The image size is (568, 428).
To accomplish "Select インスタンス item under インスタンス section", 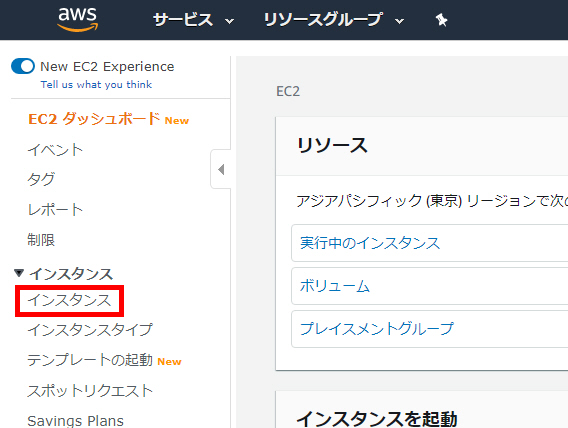I will (x=69, y=301).
